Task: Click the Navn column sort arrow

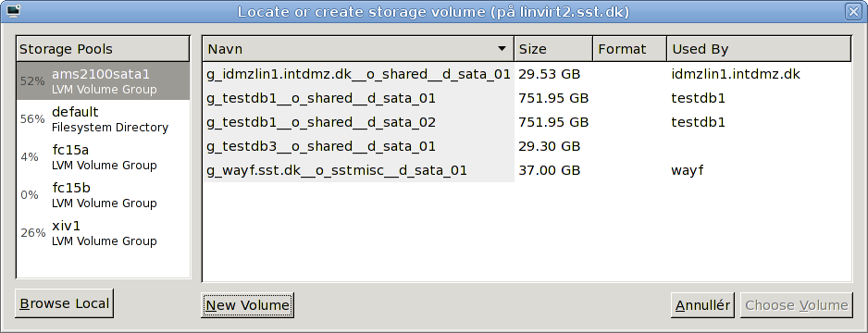Action: (x=502, y=49)
